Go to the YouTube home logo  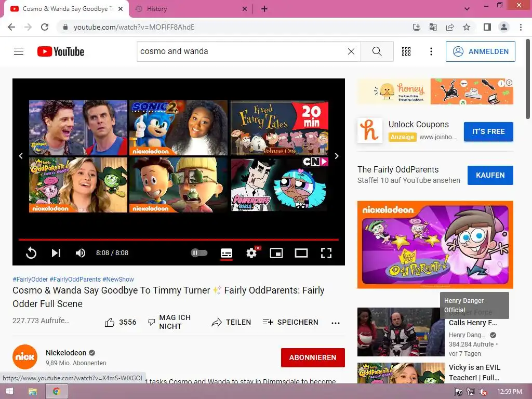(61, 51)
